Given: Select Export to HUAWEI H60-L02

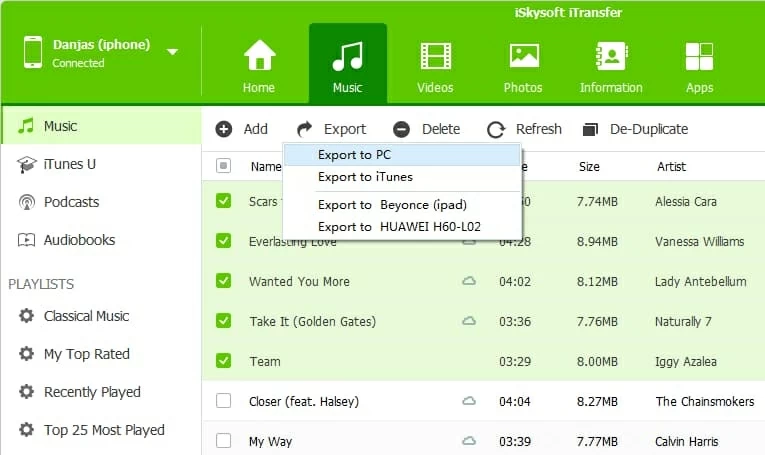Looking at the screenshot, I should [x=399, y=227].
